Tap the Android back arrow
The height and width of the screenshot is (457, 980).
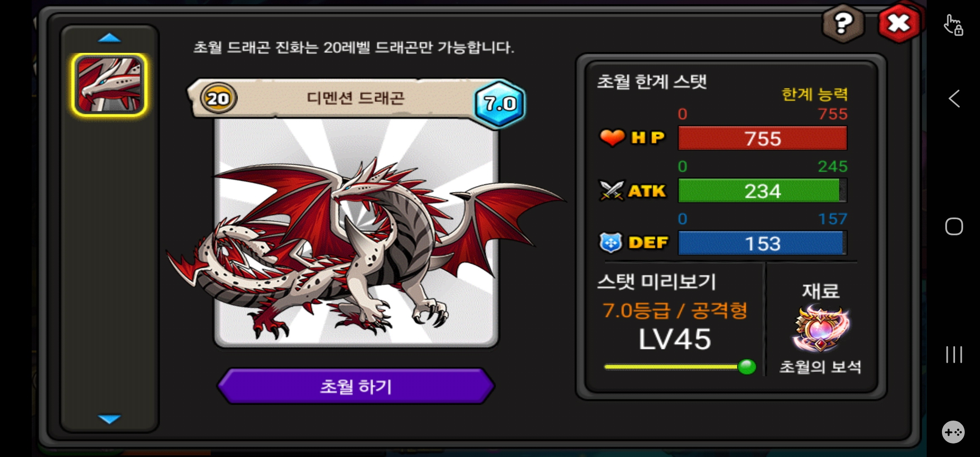coord(954,99)
